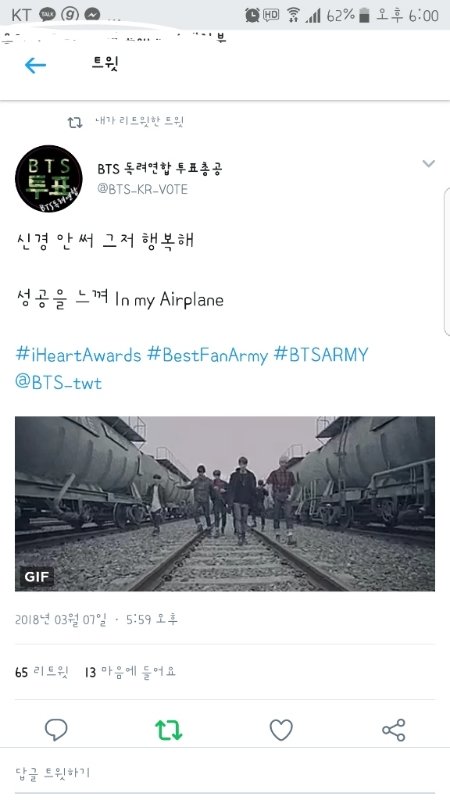The height and width of the screenshot is (800, 450).
Task: View the 65 리트윗 list
Action: point(41,672)
